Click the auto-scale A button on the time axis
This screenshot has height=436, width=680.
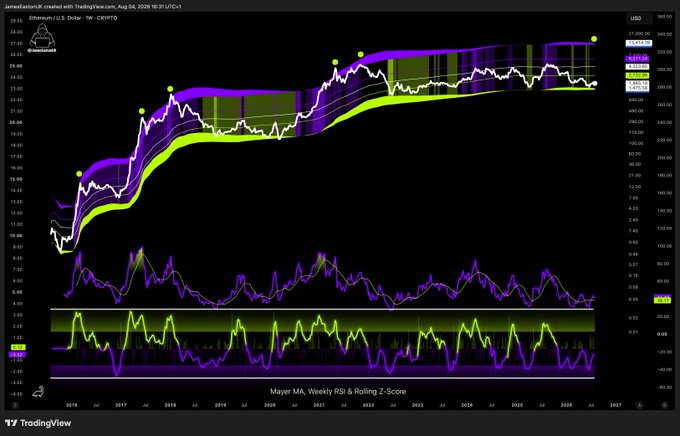pos(639,405)
